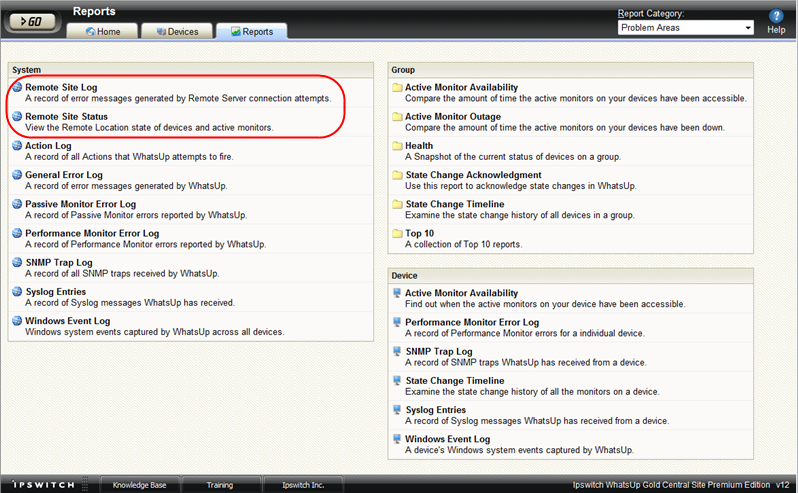Click the blue Help question mark icon
The width and height of the screenshot is (798, 493).
[x=775, y=16]
